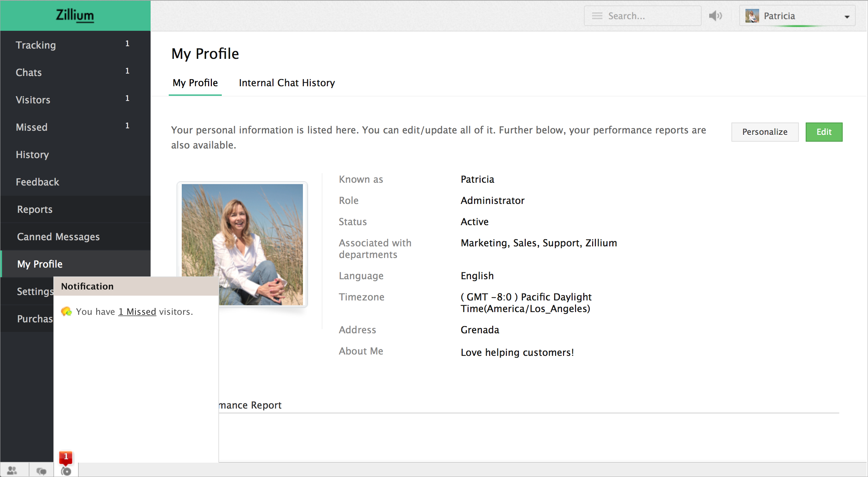The image size is (868, 477).
Task: Open Reports in the sidebar
Action: (35, 209)
